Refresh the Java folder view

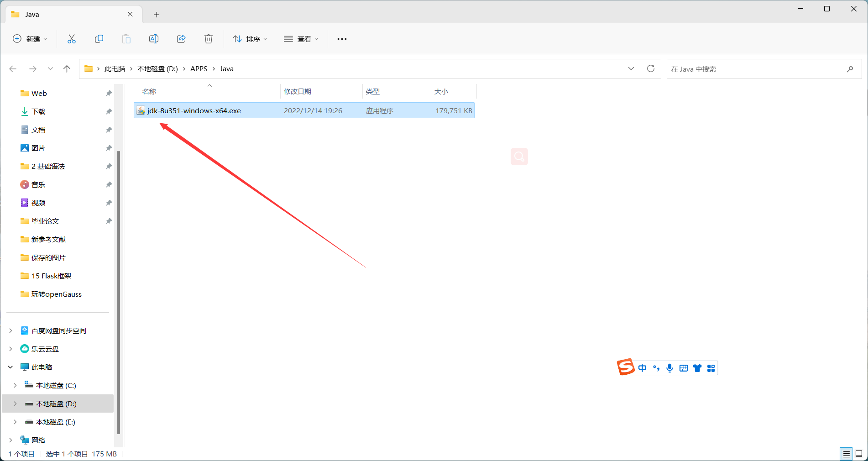click(651, 68)
